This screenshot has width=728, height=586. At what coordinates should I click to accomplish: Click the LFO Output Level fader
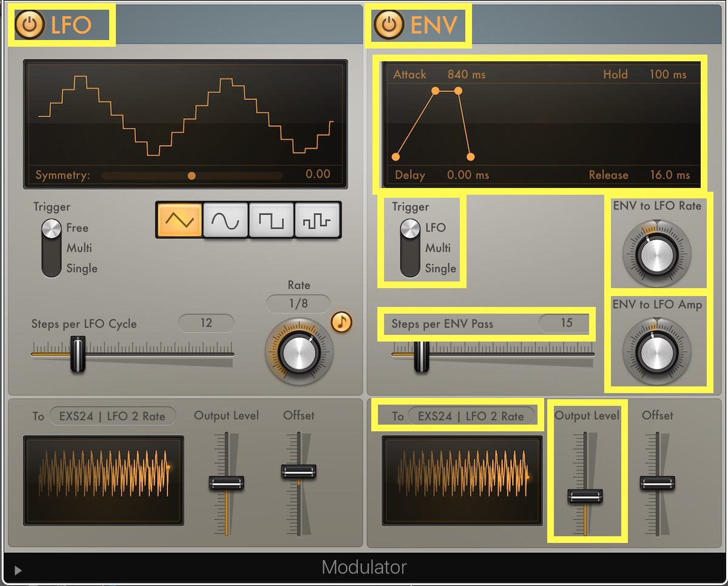(227, 483)
